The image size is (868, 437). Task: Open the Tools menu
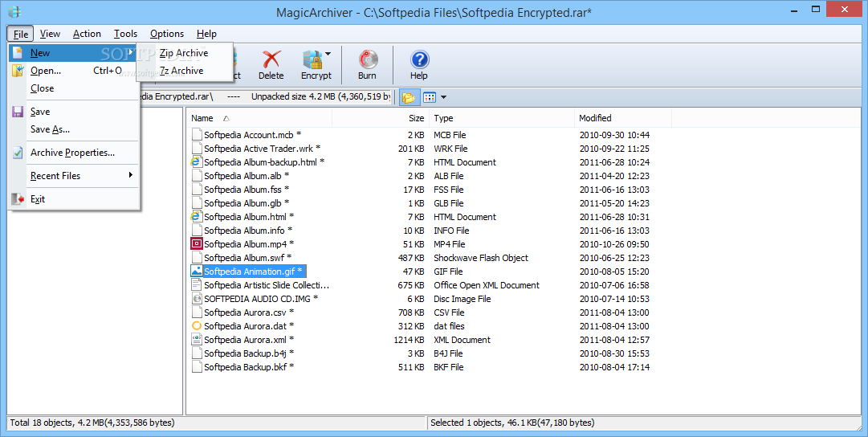(125, 34)
